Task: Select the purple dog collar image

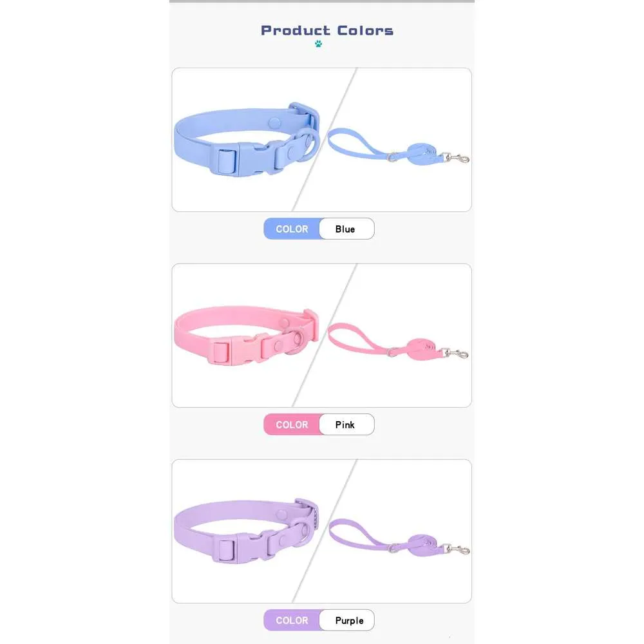Action: click(x=247, y=531)
